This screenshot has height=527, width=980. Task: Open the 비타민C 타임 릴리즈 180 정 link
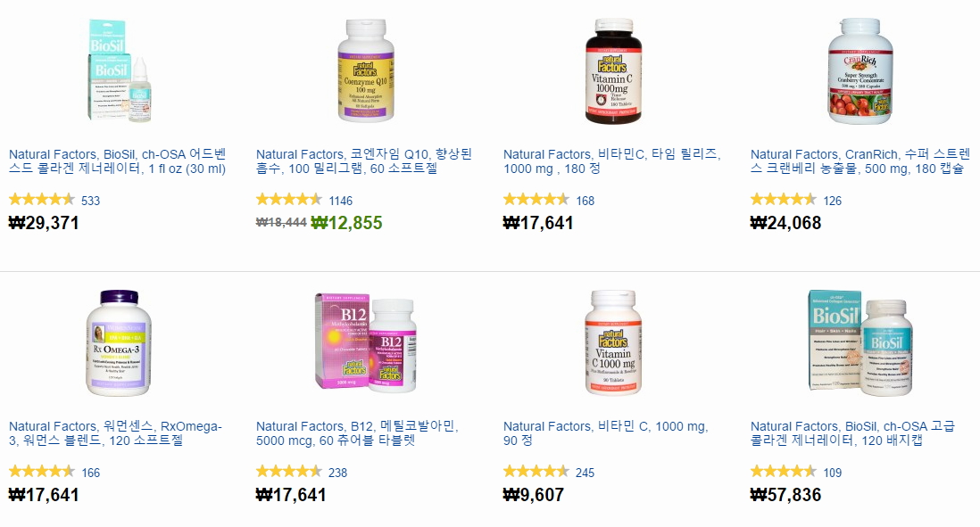click(612, 161)
